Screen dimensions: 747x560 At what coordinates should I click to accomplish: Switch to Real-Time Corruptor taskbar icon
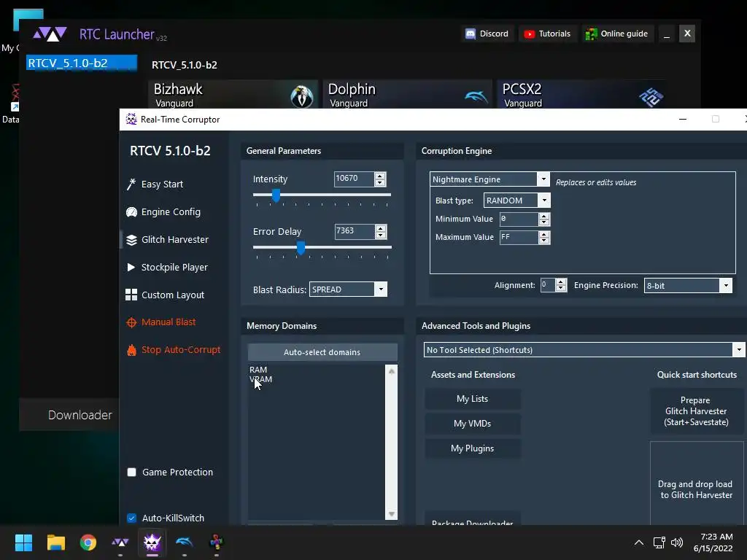pos(152,542)
